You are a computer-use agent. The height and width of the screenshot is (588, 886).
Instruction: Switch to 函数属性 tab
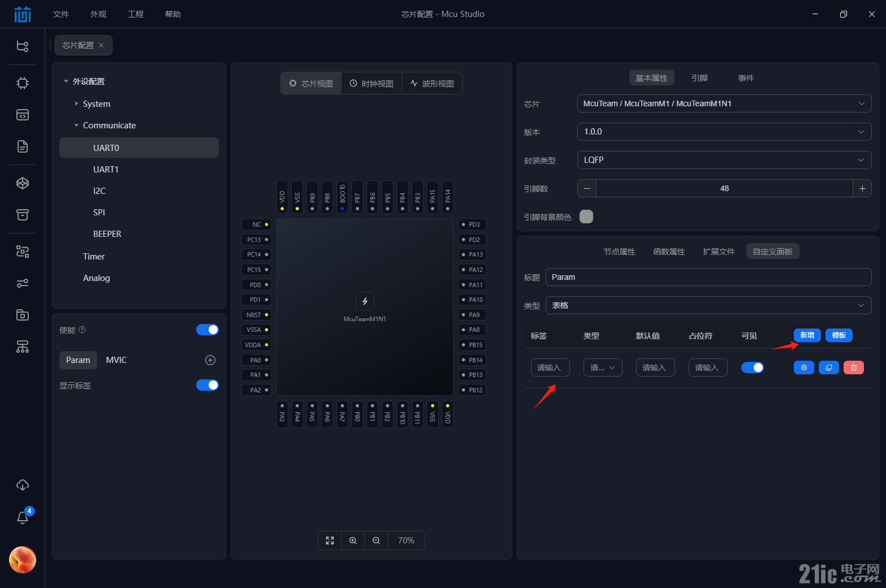[669, 252]
